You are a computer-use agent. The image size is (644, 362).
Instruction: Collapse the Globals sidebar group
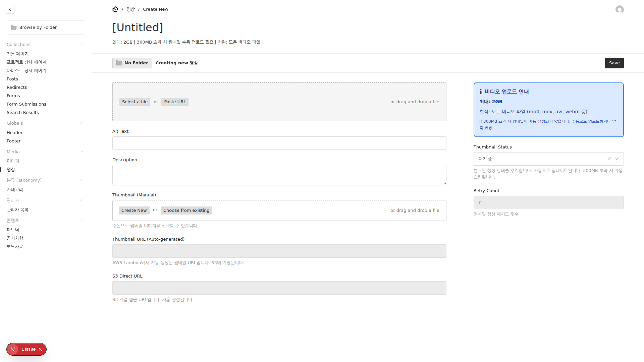pos(82,123)
